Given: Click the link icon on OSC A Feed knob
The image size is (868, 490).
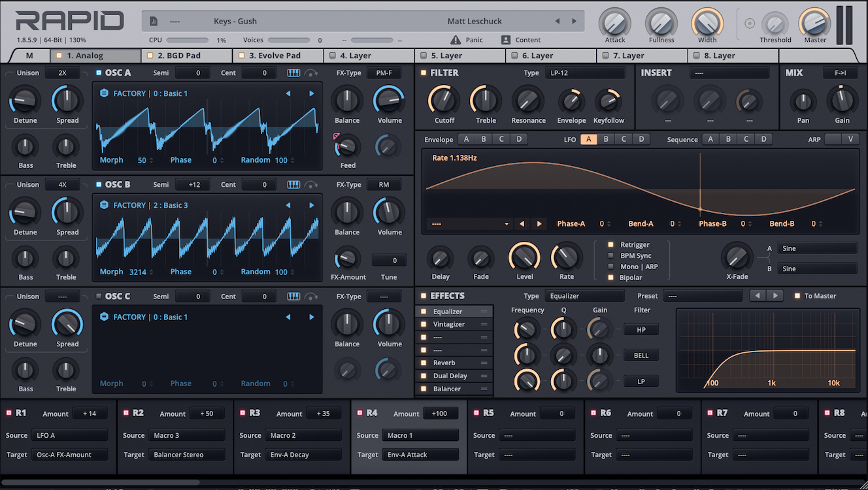Looking at the screenshot, I should [x=337, y=137].
